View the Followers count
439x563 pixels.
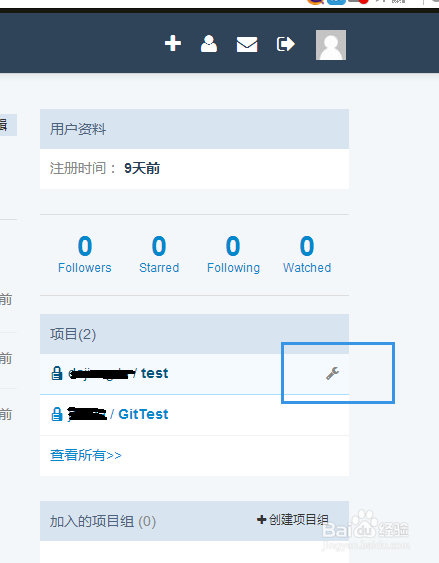click(85, 254)
